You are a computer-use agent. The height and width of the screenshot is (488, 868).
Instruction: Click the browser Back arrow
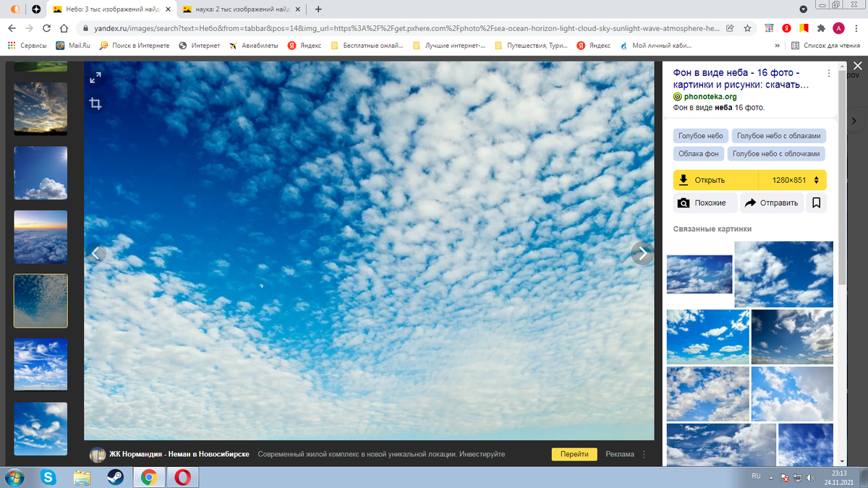[12, 28]
